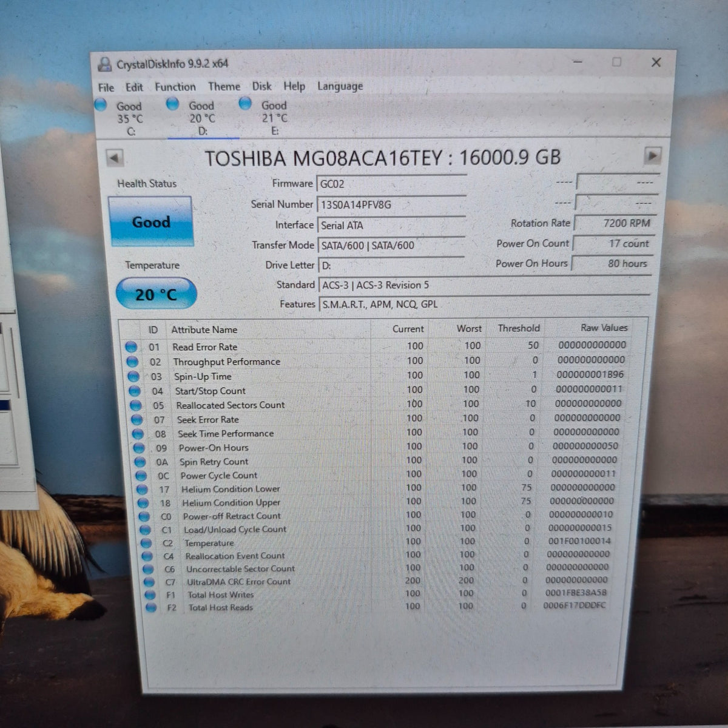Click the Total Host Reads status orb
Screen dimensions: 728x728
coord(151,607)
